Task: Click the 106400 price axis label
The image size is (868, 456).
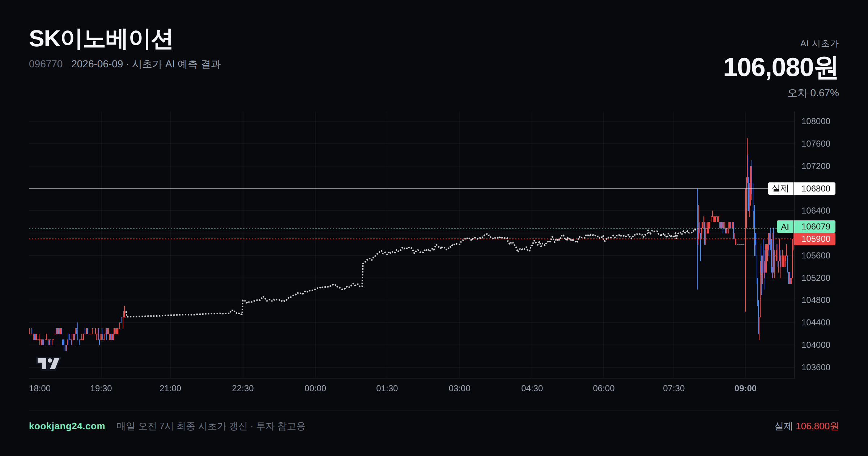Action: [x=816, y=211]
